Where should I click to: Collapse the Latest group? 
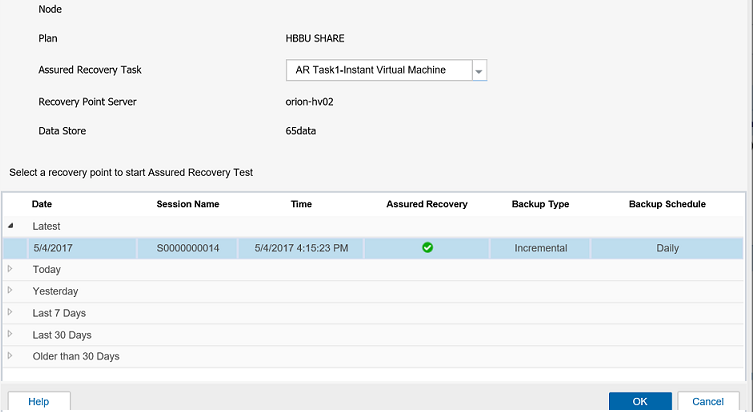[x=10, y=226]
